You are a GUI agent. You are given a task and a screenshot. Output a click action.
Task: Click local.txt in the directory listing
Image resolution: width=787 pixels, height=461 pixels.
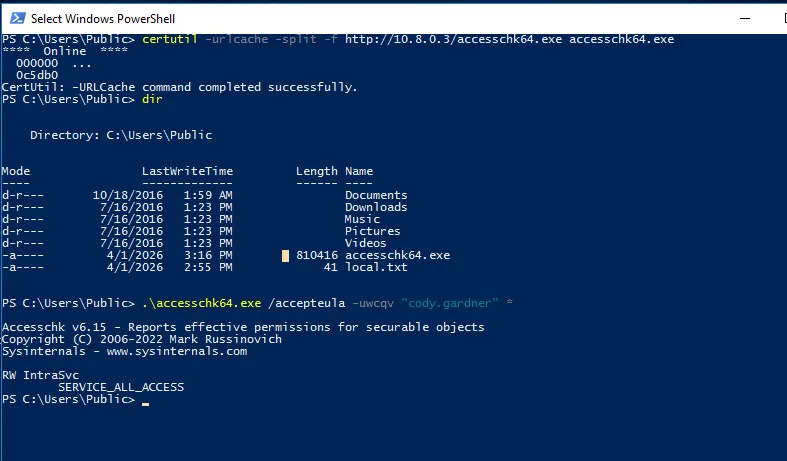376,267
